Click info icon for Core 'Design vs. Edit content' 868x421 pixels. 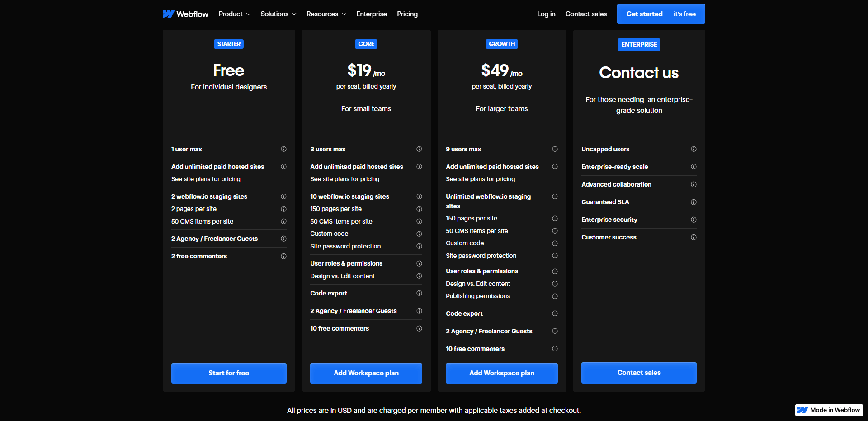point(419,276)
